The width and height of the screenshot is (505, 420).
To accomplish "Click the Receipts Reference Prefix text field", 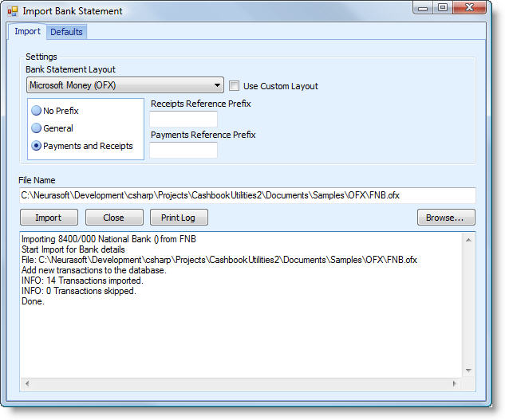I will coord(183,119).
